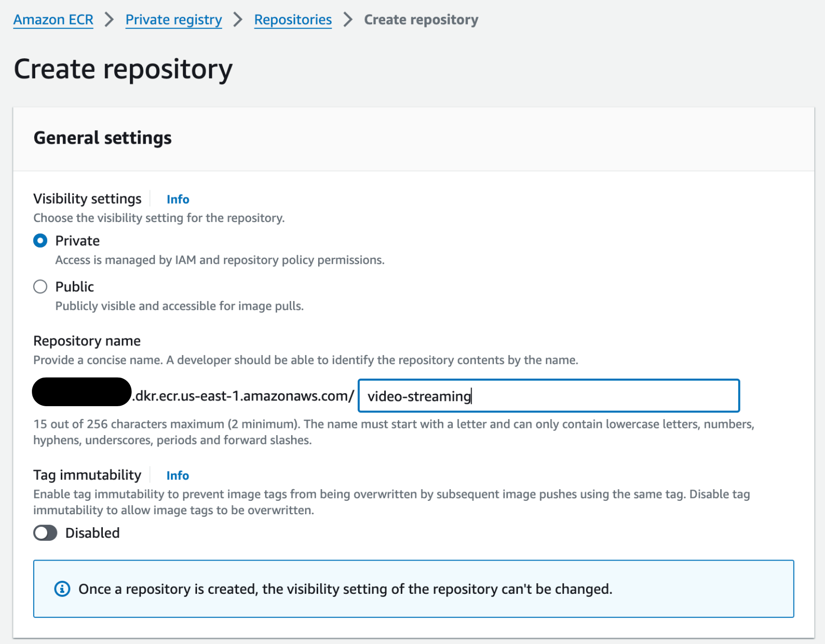Image resolution: width=825 pixels, height=644 pixels.
Task: Click the chevron after Private registry breadcrumb
Action: [238, 20]
